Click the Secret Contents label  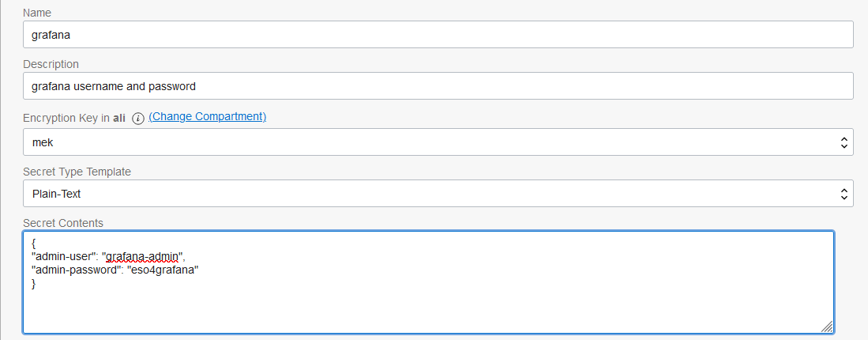click(x=63, y=223)
